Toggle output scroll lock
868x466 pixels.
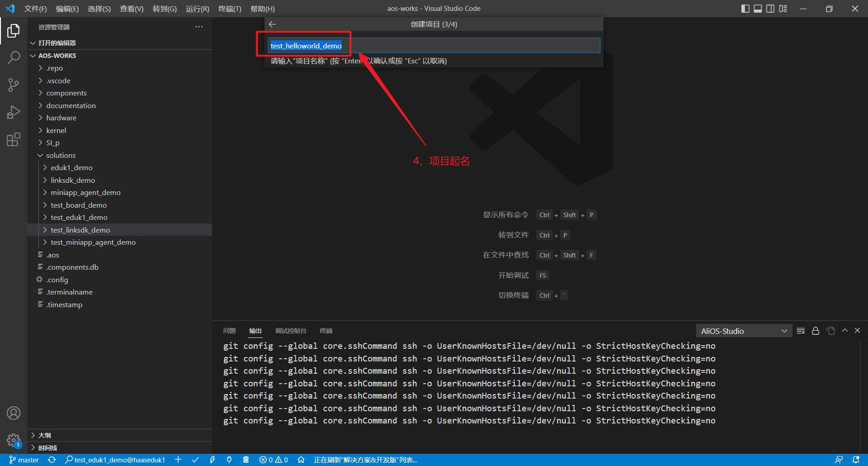(816, 331)
